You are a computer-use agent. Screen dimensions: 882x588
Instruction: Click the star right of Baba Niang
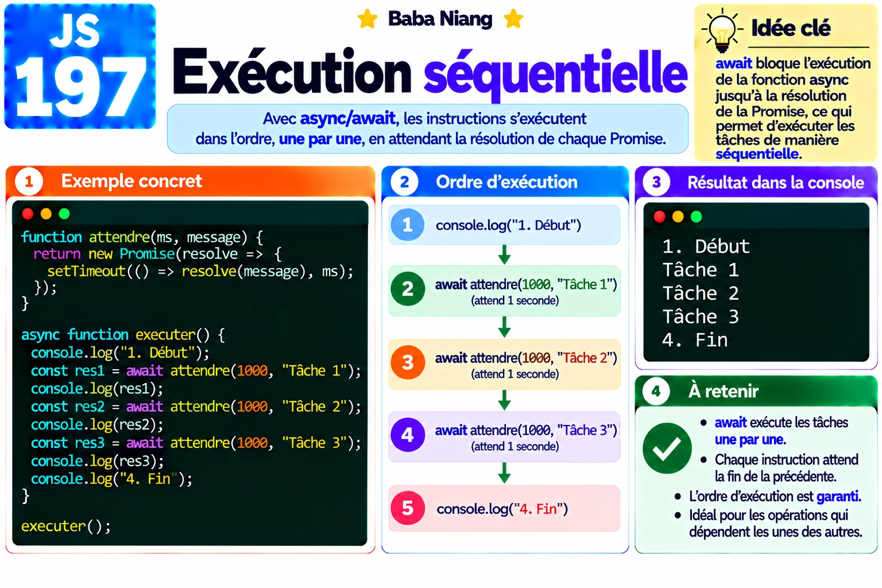click(x=513, y=19)
